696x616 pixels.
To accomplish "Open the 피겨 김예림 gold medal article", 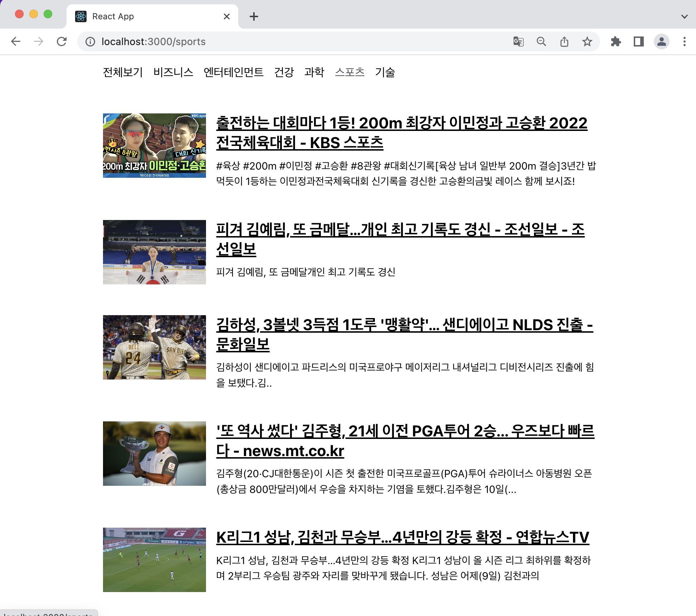I will point(393,231).
